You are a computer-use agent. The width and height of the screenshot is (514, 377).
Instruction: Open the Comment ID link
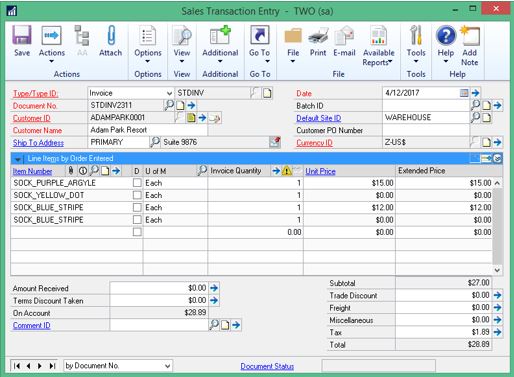(x=32, y=325)
